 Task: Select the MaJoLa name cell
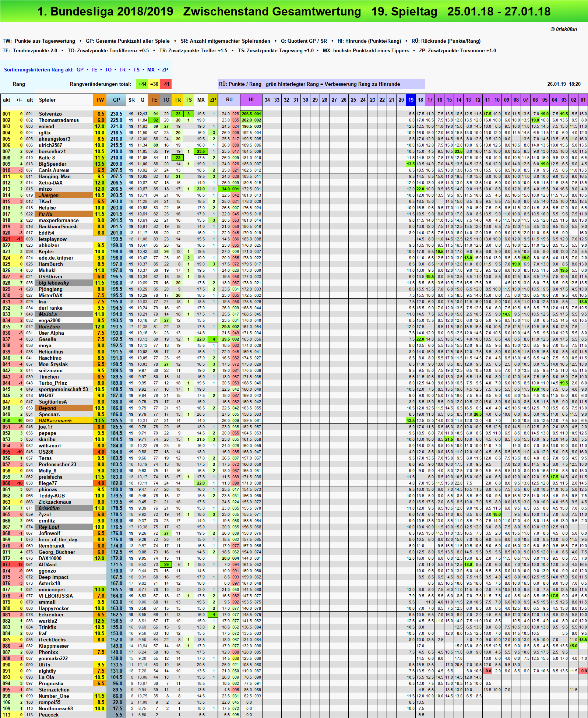[64, 314]
